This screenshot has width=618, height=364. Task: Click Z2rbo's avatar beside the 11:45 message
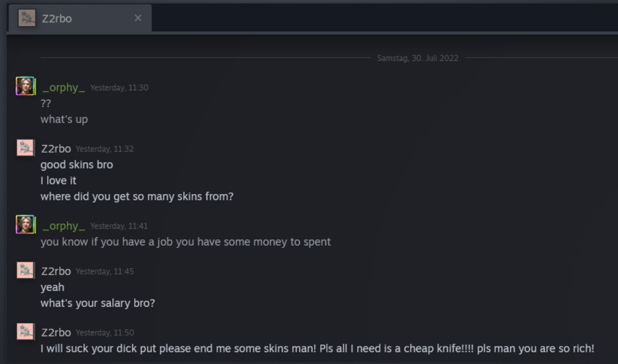25,270
